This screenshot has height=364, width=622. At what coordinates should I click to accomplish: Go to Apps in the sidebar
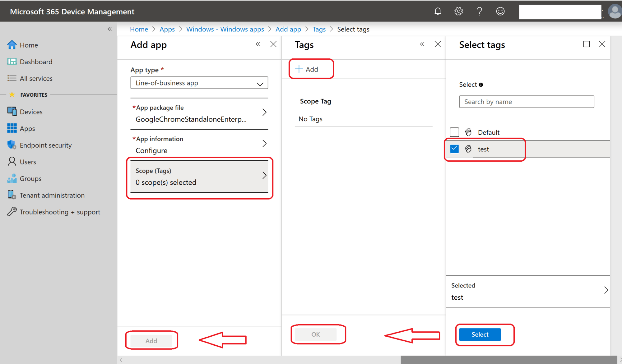27,128
